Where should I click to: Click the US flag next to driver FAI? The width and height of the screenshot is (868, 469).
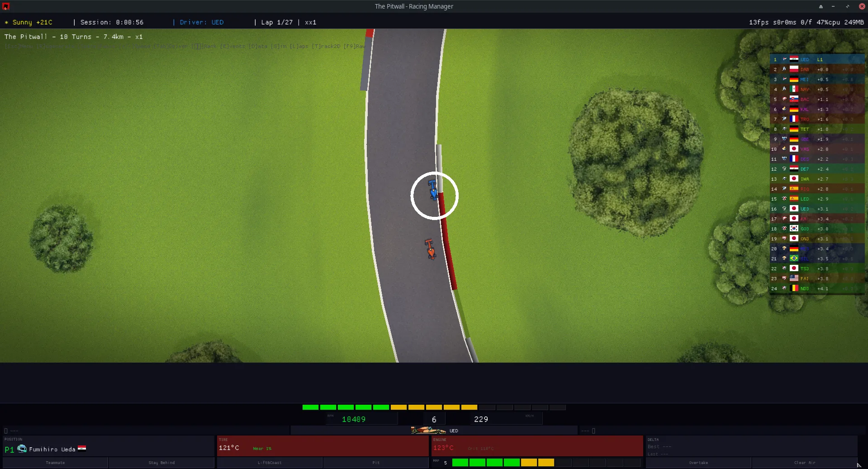tap(794, 278)
